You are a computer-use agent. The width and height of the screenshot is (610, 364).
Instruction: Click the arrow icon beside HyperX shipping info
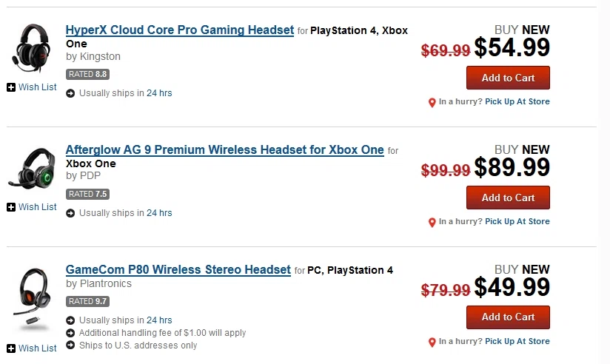click(70, 93)
